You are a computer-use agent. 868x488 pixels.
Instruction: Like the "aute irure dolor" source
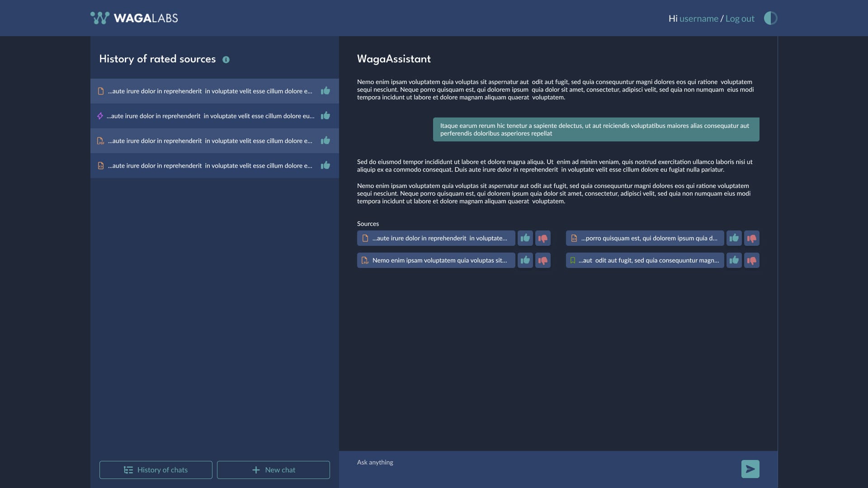pyautogui.click(x=525, y=238)
